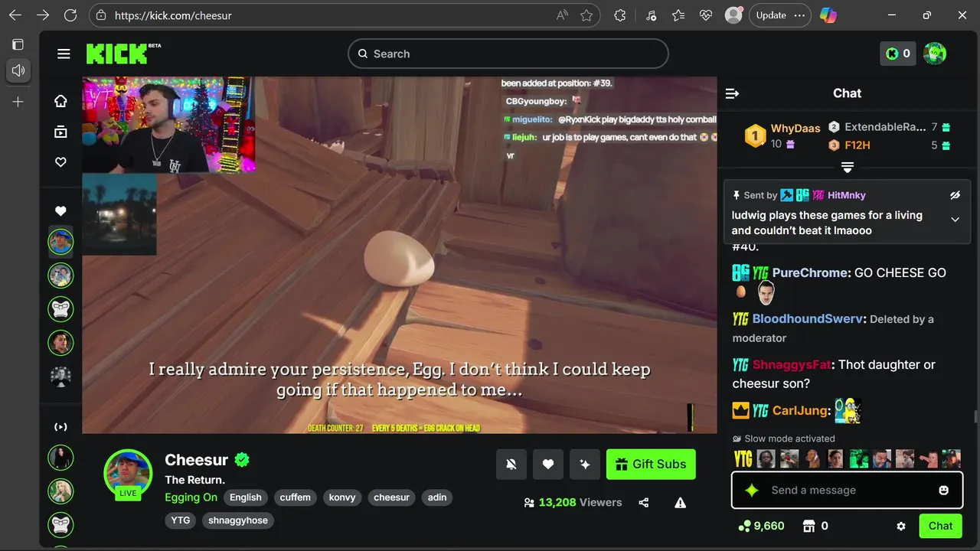Click the green sparkle icon in message box

pos(752,491)
